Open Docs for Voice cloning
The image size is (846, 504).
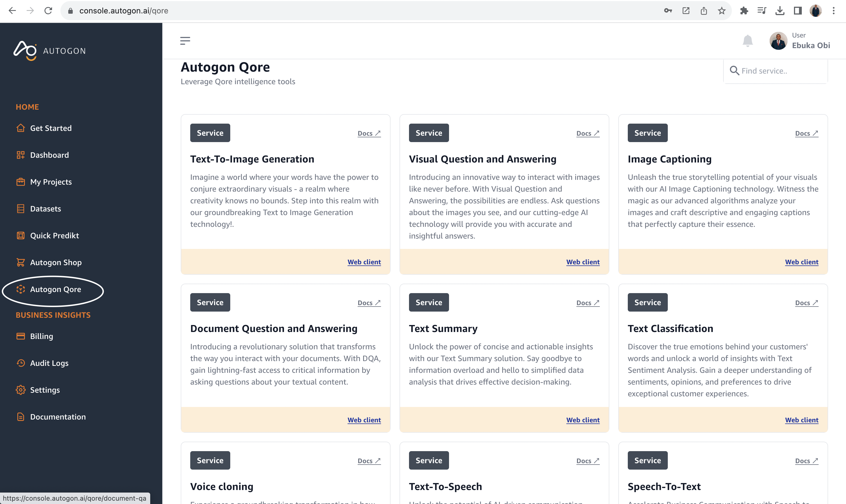pos(369,461)
